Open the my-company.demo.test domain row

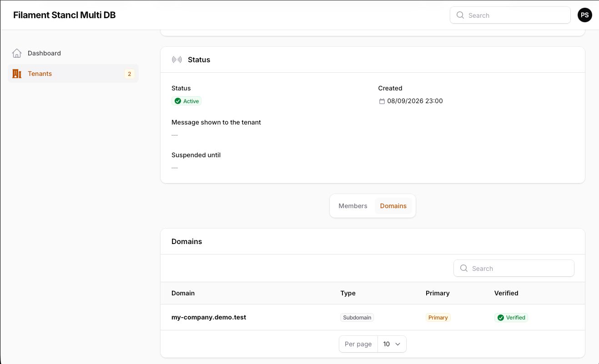tap(372, 317)
